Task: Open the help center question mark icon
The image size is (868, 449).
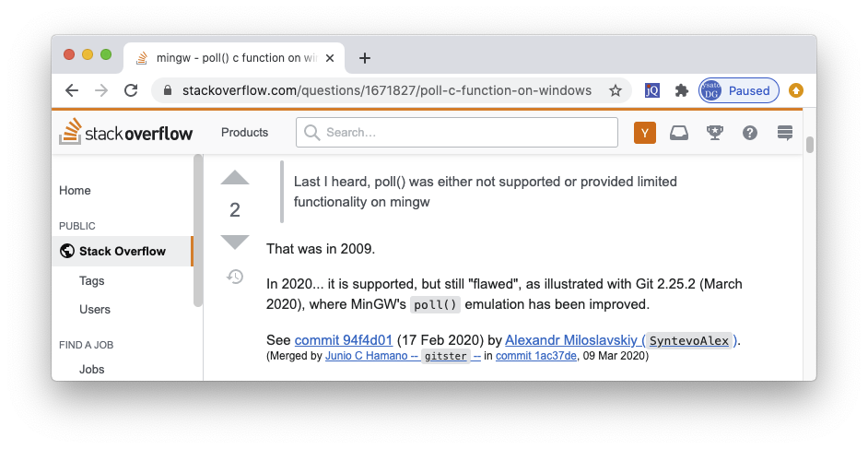Action: tap(750, 133)
